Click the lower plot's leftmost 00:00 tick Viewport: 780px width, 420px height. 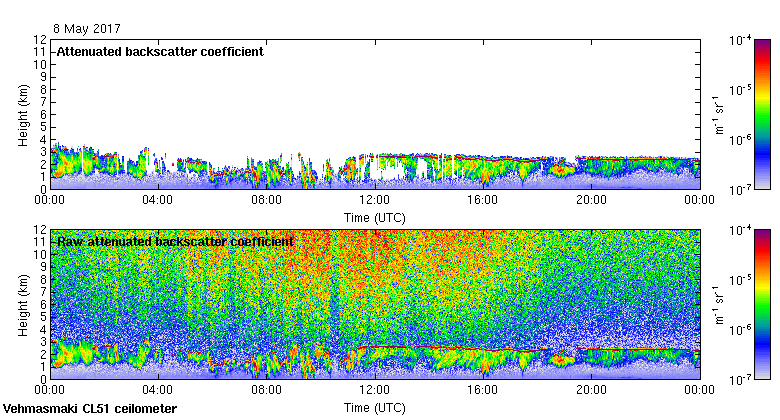(x=50, y=390)
